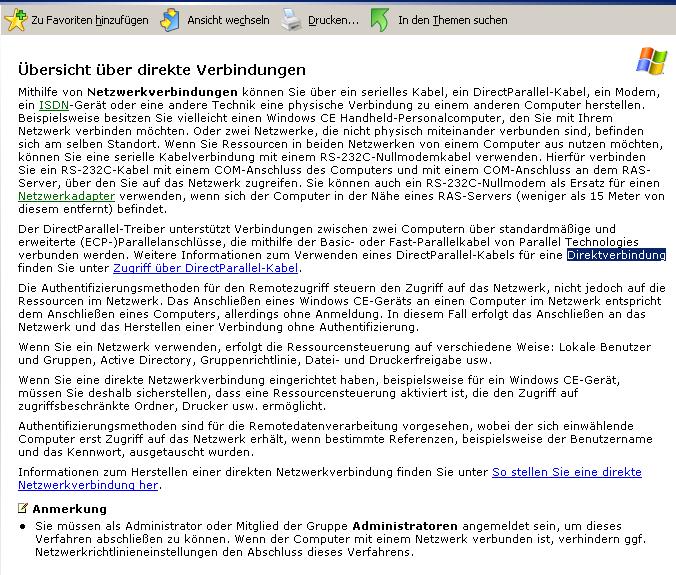Click the word Netzwerkrichtlinieneinstellungen
The width and height of the screenshot is (676, 575).
126,552
